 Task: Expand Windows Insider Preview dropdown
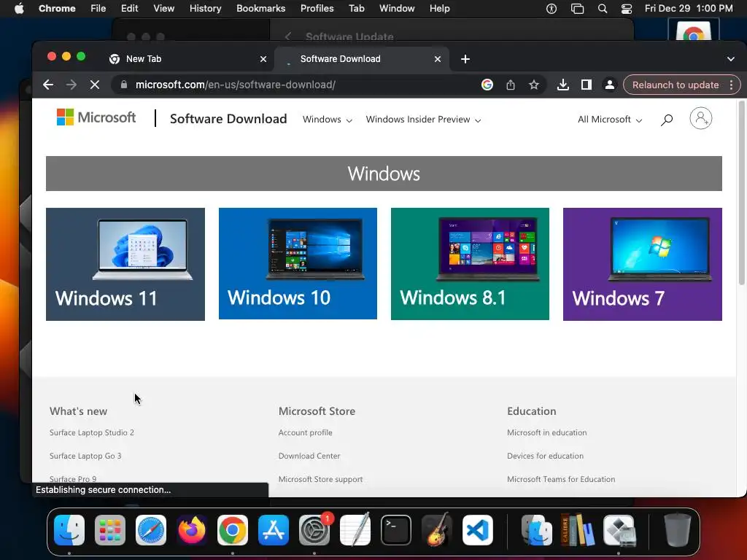(x=423, y=120)
